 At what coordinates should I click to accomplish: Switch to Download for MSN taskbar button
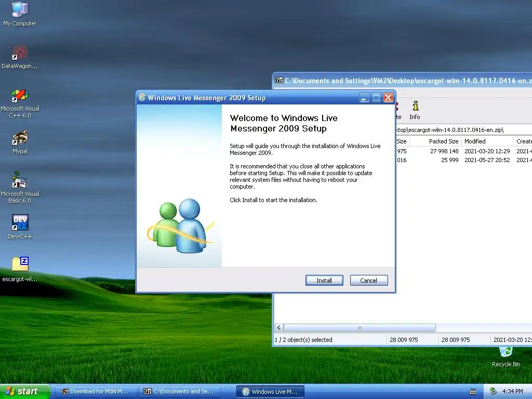tap(96, 391)
